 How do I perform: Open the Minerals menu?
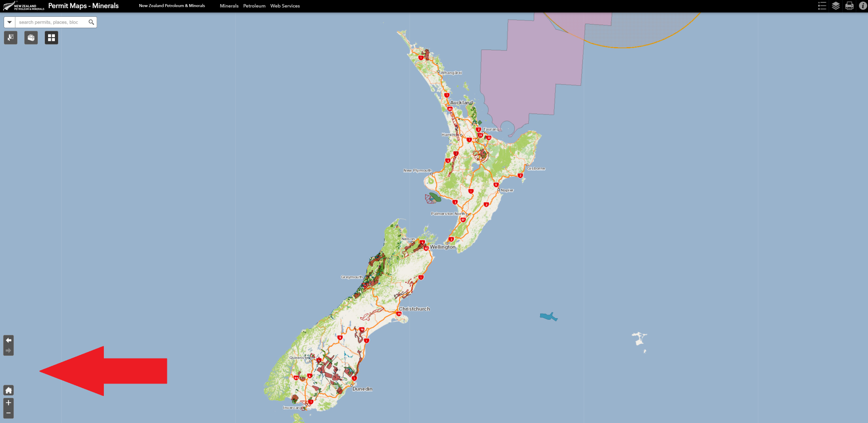tap(229, 6)
